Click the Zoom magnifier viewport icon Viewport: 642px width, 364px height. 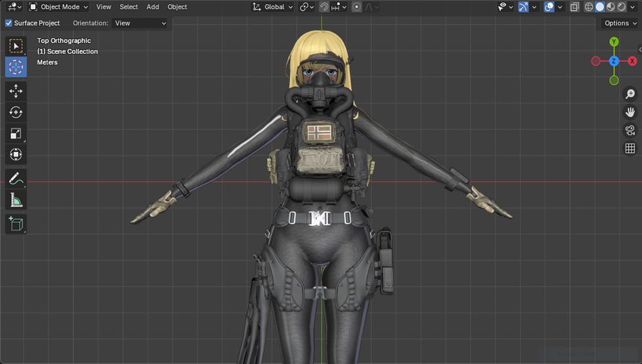(630, 94)
